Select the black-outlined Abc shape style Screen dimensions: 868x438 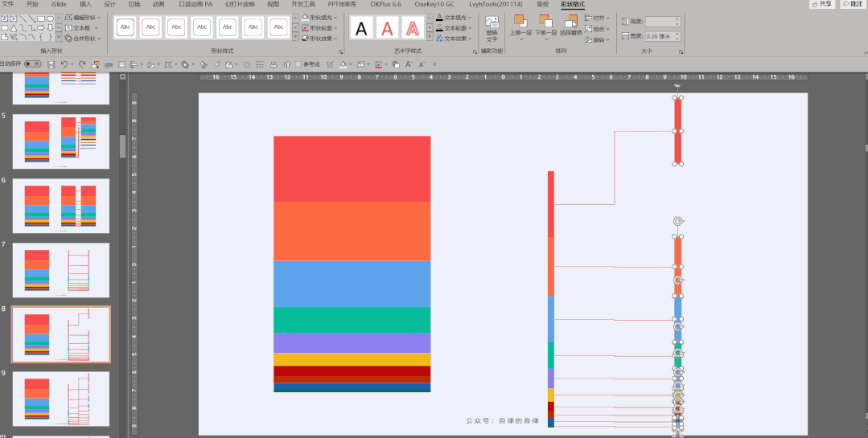[125, 27]
